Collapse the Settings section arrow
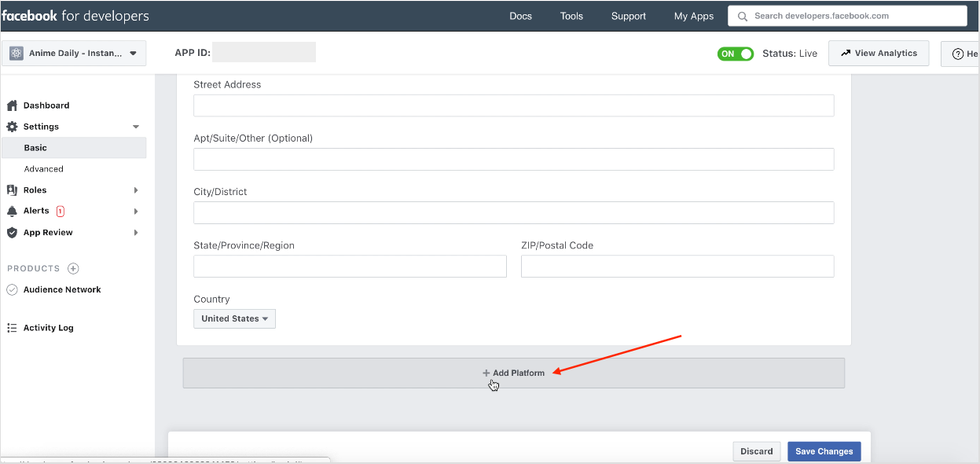 (135, 127)
